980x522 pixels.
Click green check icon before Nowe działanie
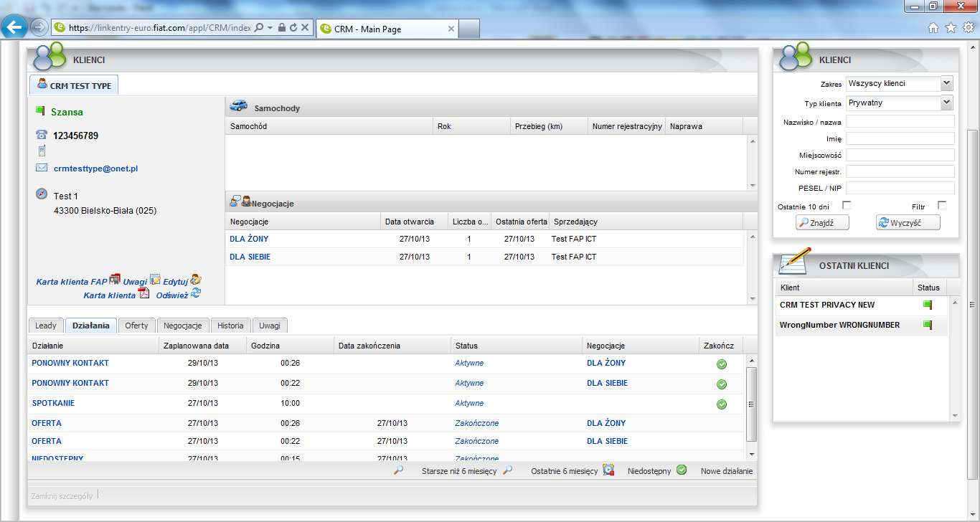[x=682, y=470]
